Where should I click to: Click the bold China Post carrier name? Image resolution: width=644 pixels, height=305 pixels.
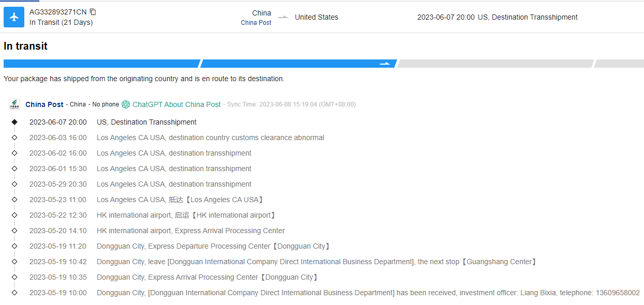point(44,104)
